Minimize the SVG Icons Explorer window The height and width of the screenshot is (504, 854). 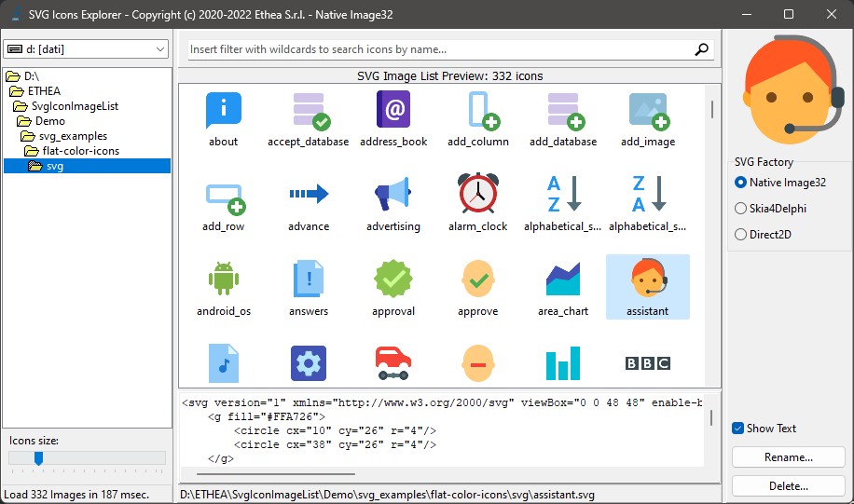[747, 14]
